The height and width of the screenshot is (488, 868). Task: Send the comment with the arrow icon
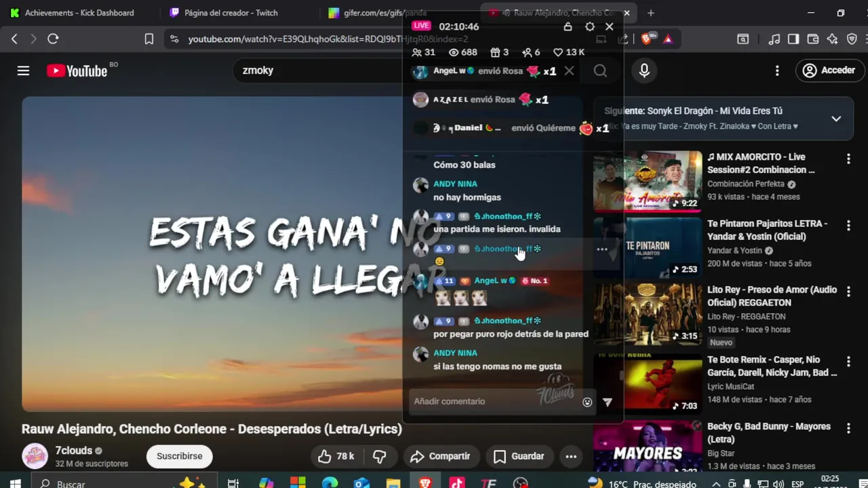608,402
